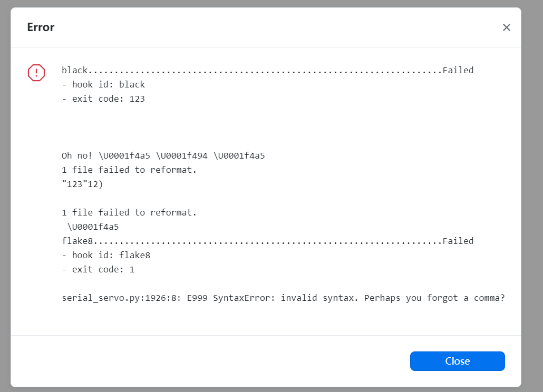The height and width of the screenshot is (392, 543).
Task: Click the word 'flake8' starting the dotted line
Action: (77, 241)
